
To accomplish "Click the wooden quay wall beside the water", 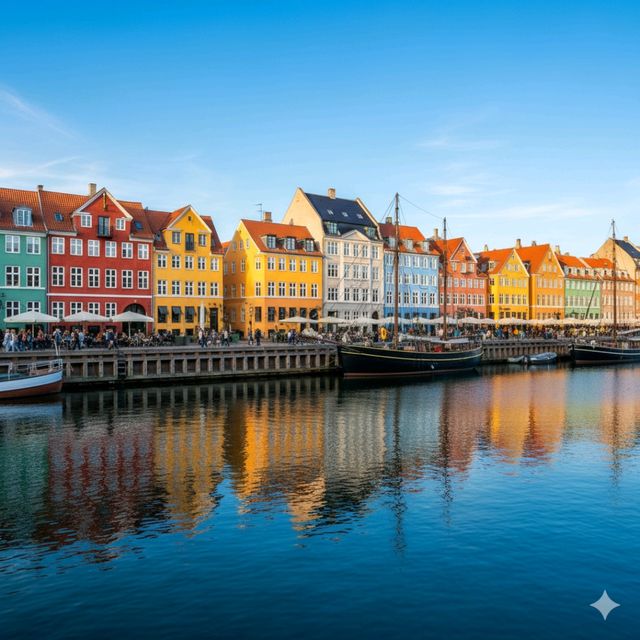I will pyautogui.click(x=200, y=363).
